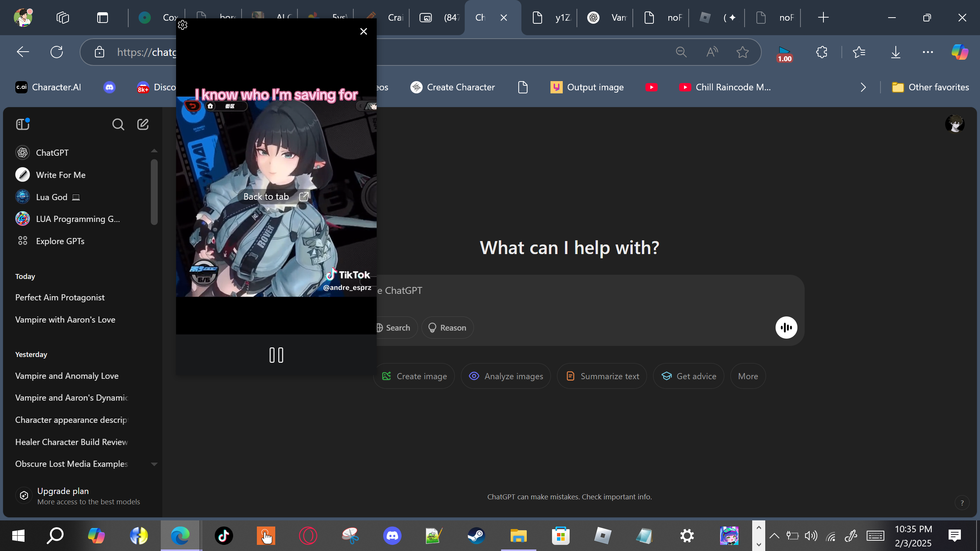Click the Read aloud icon
The image size is (980, 551).
(x=712, y=52)
